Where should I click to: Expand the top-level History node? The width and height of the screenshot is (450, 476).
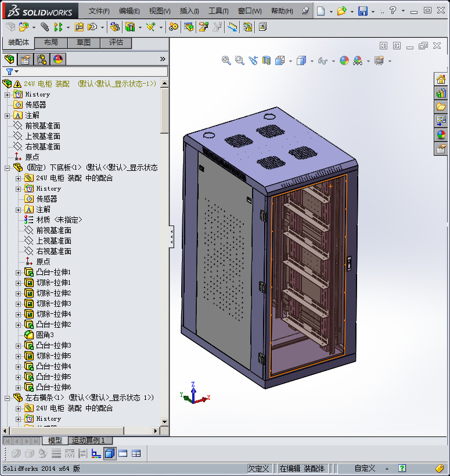pyautogui.click(x=8, y=95)
